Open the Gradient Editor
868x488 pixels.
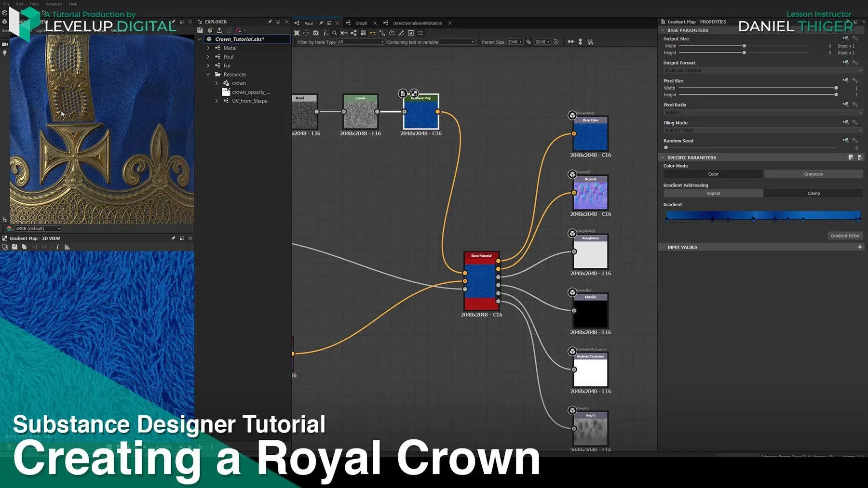point(845,236)
